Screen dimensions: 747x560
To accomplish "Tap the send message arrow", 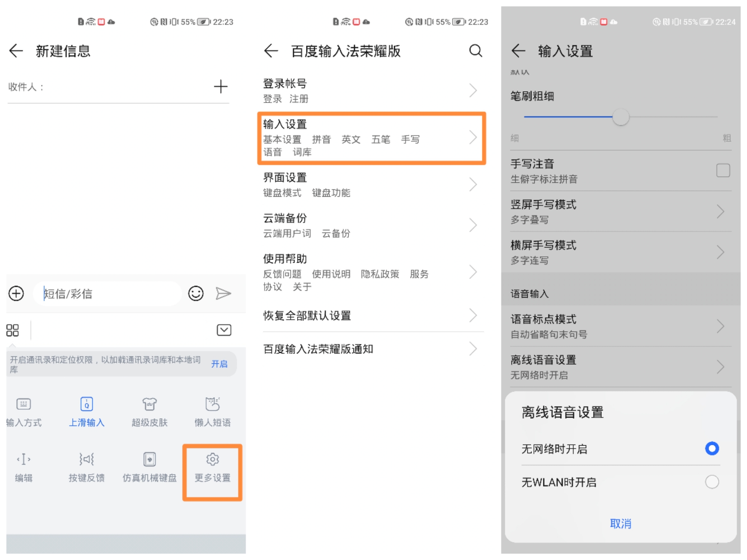I will click(x=223, y=293).
